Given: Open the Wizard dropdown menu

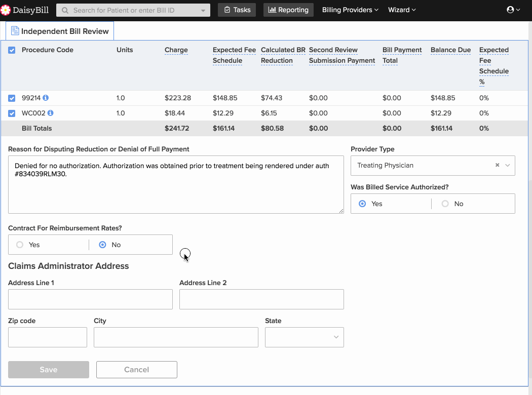Looking at the screenshot, I should [x=402, y=10].
